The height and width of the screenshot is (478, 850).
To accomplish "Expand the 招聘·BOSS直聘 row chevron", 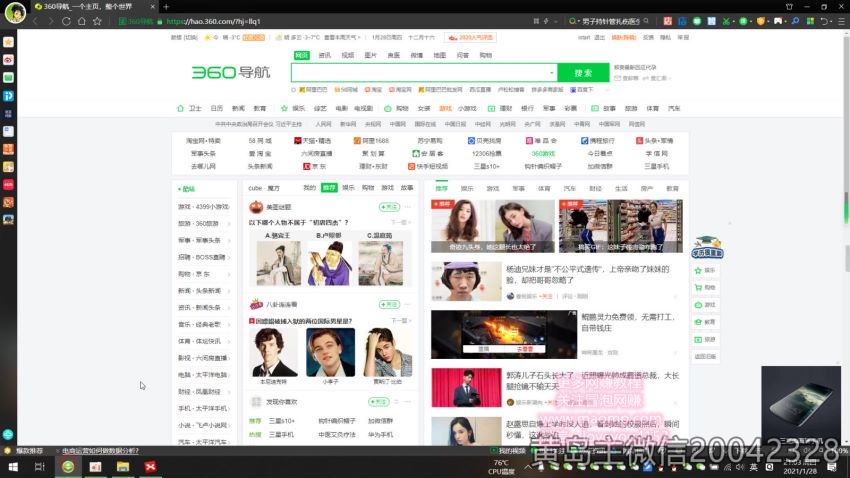I will (229, 257).
